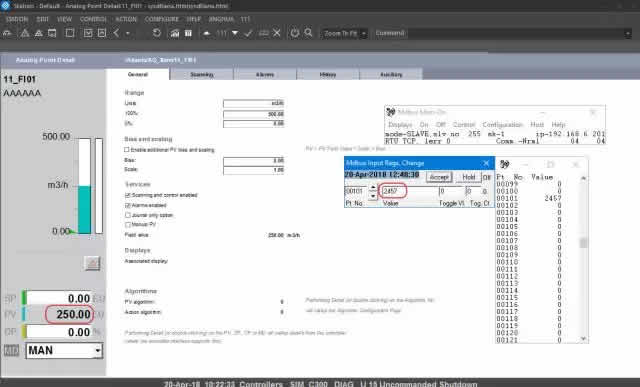640x387 pixels.
Task: Switch to the Scanning tab
Action: 202,75
